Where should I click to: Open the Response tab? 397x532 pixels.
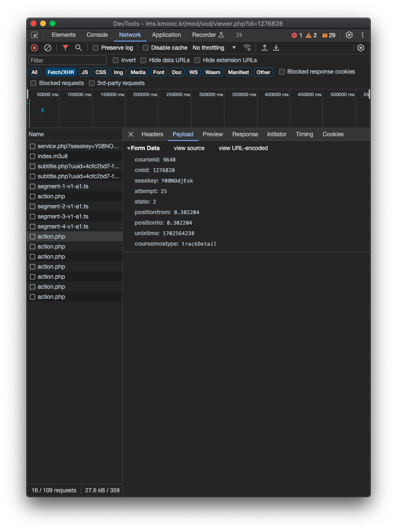coord(245,134)
